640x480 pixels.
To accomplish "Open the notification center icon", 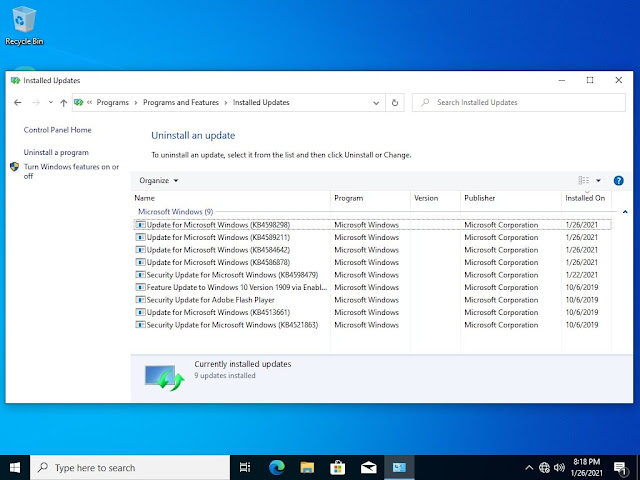I will (620, 468).
